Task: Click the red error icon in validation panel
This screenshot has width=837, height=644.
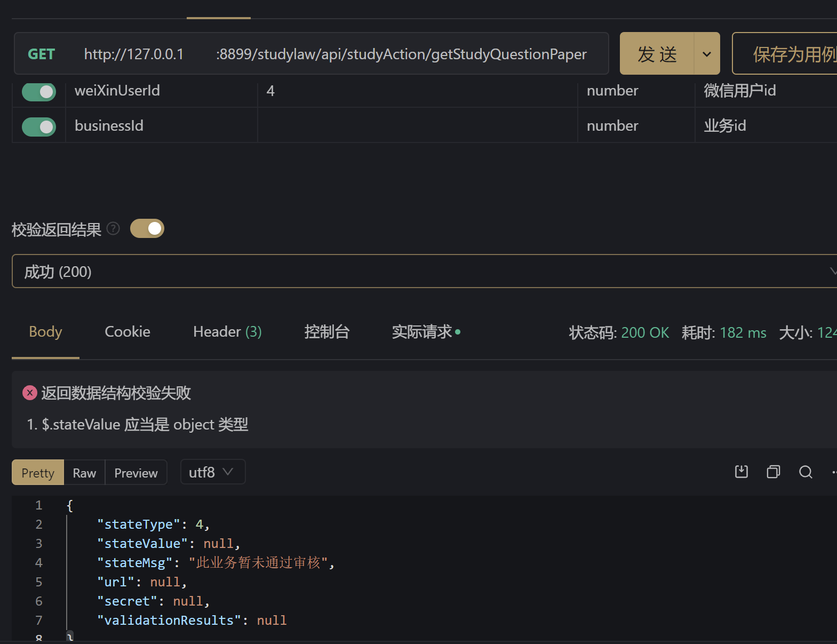Action: click(x=29, y=393)
